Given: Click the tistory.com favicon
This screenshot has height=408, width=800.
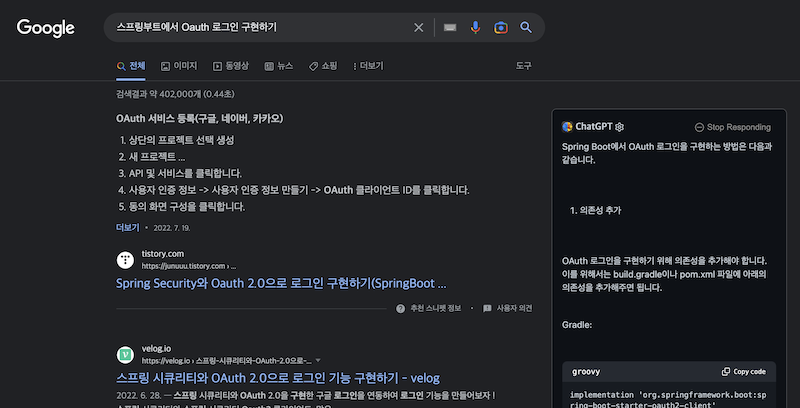Looking at the screenshot, I should pyautogui.click(x=125, y=260).
